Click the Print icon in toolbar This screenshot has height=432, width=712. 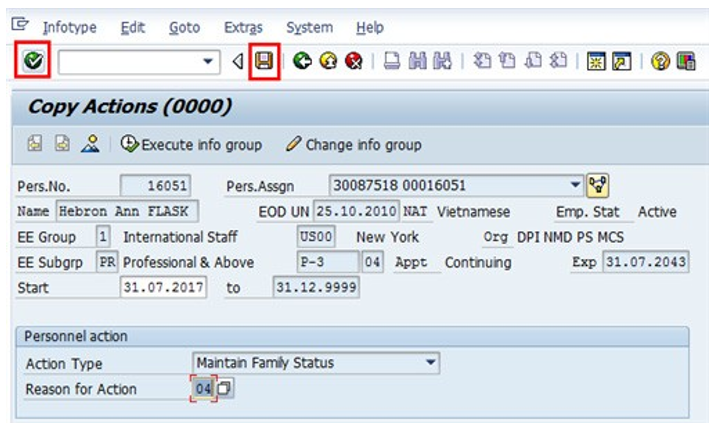point(391,60)
